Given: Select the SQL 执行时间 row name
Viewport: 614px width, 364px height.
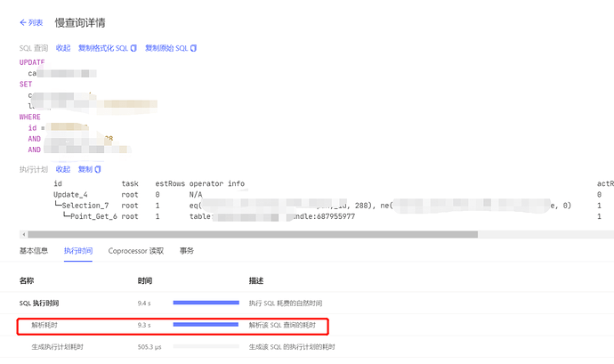Looking at the screenshot, I should pyautogui.click(x=39, y=303).
